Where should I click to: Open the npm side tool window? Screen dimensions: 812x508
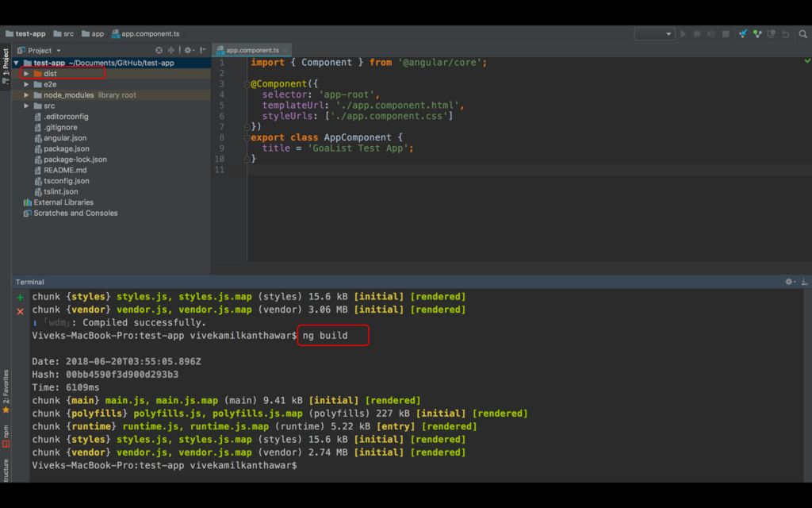click(x=6, y=436)
